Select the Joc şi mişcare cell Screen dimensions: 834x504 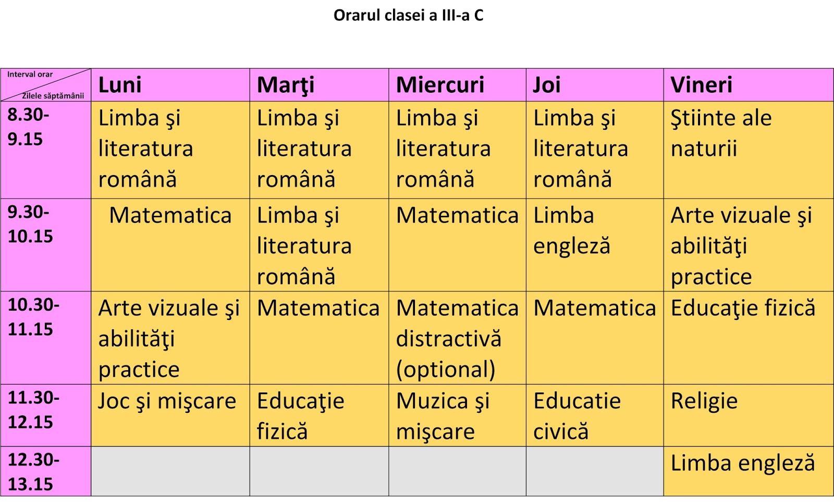[170, 415]
